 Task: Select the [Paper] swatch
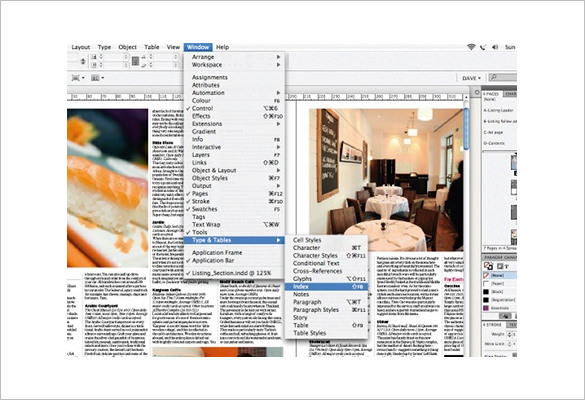click(x=500, y=284)
